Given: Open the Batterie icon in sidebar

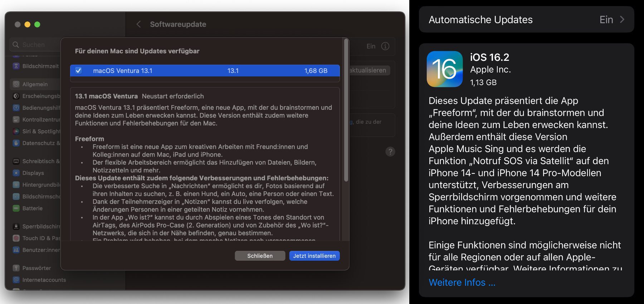Looking at the screenshot, I should point(16,209).
